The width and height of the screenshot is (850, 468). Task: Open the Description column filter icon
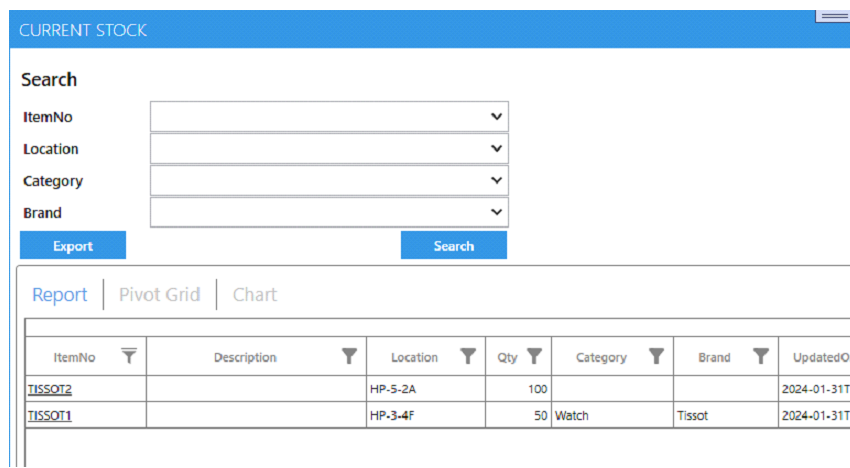point(350,356)
